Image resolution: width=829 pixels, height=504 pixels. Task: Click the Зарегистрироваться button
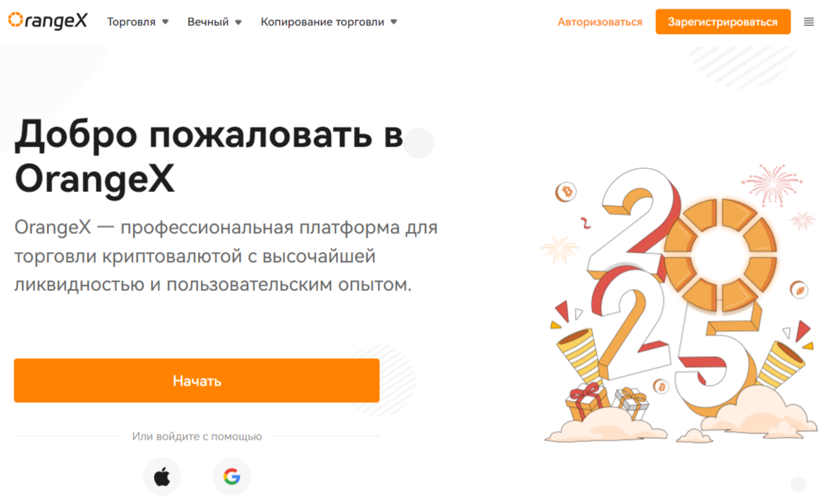click(x=723, y=22)
